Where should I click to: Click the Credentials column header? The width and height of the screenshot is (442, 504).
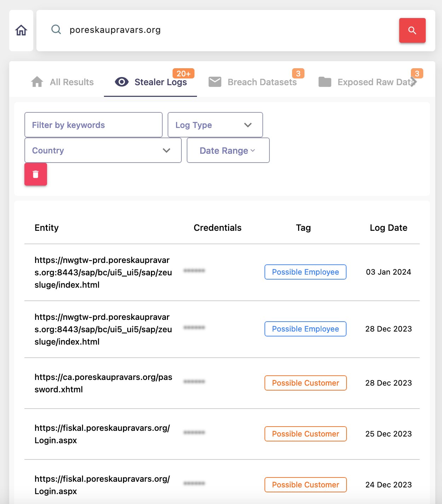[x=217, y=228]
